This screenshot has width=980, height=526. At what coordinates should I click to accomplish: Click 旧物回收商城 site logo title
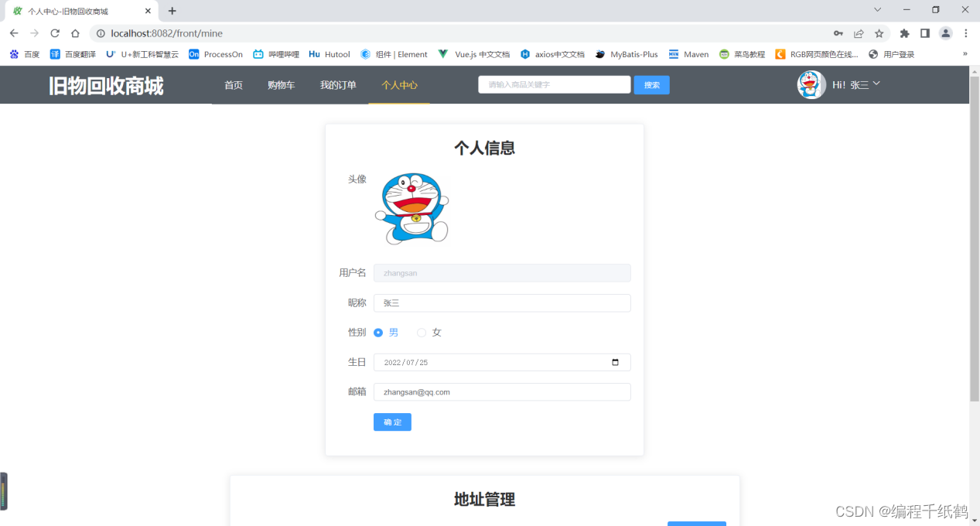[106, 86]
